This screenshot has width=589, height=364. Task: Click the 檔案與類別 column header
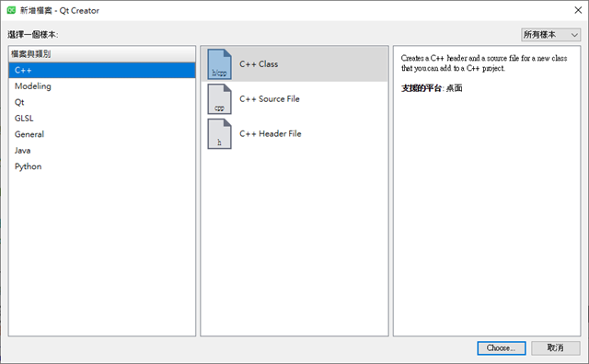[x=102, y=54]
